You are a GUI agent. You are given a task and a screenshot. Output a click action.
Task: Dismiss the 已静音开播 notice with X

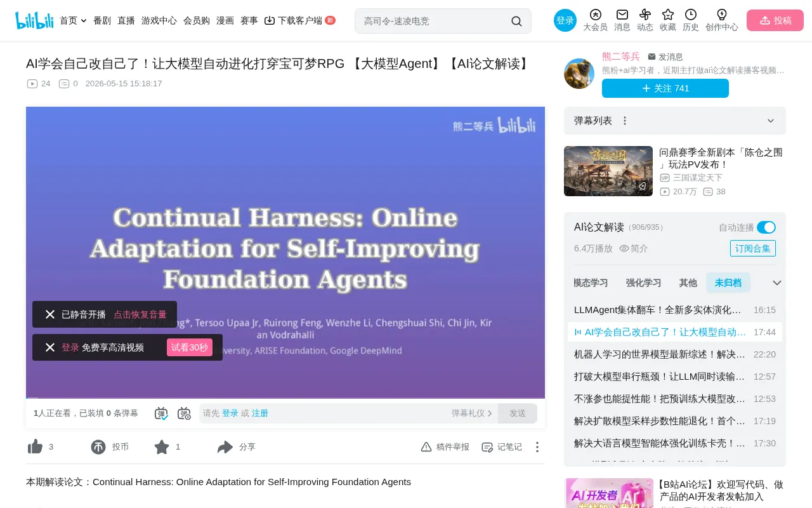(x=50, y=314)
